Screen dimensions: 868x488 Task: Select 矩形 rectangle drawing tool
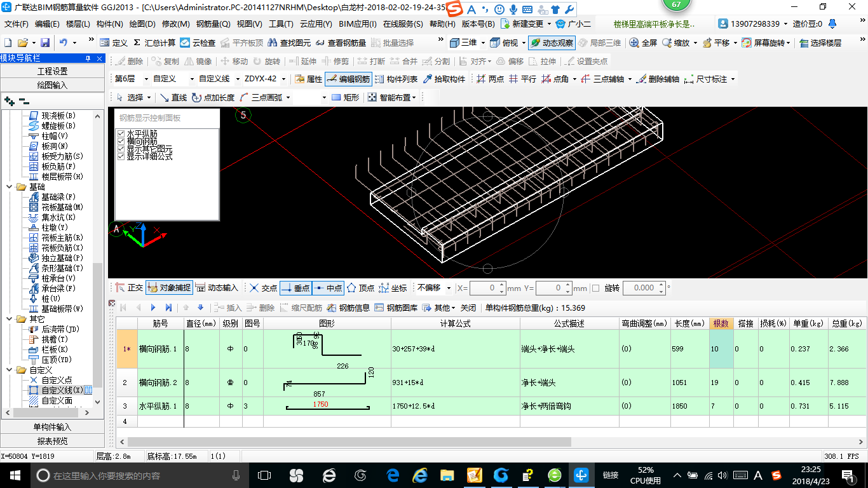click(345, 97)
